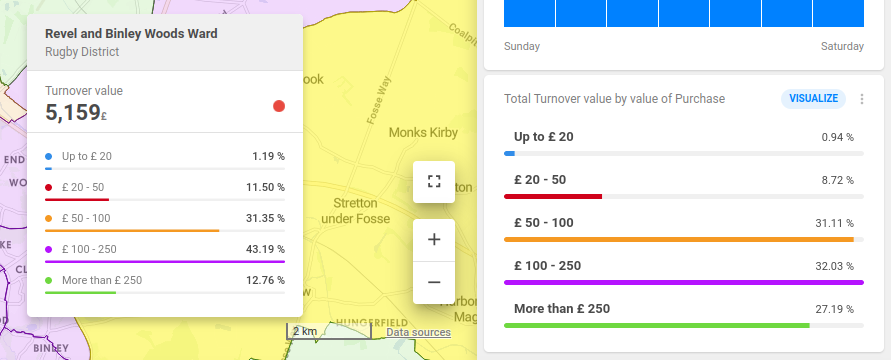
Task: Click the Up to £ 20 row in right panel
Action: [684, 143]
